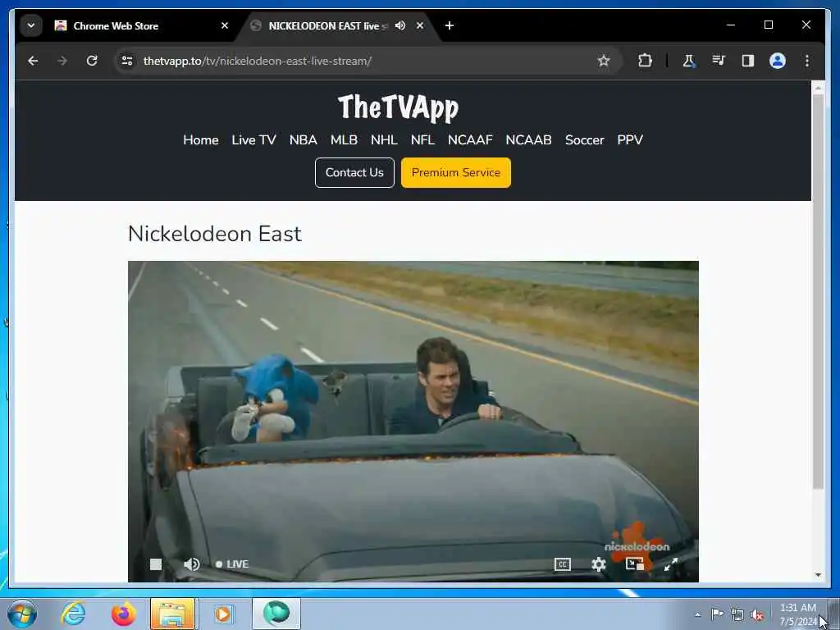
Task: Open the muted volume tray icon
Action: 757,614
